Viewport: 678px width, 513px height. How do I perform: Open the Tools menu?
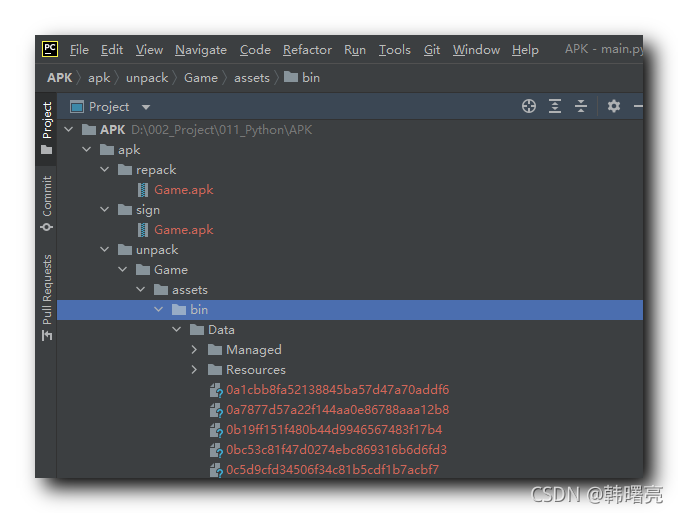(394, 50)
